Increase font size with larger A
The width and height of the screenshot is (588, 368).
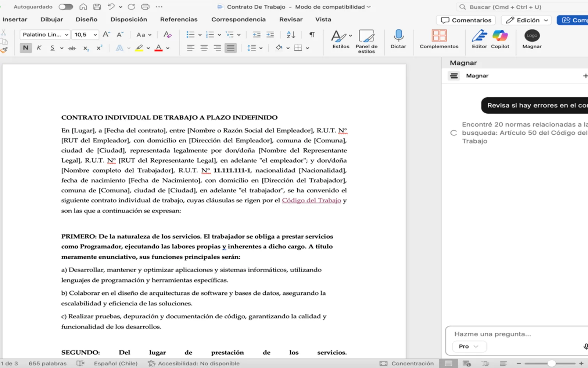(107, 35)
